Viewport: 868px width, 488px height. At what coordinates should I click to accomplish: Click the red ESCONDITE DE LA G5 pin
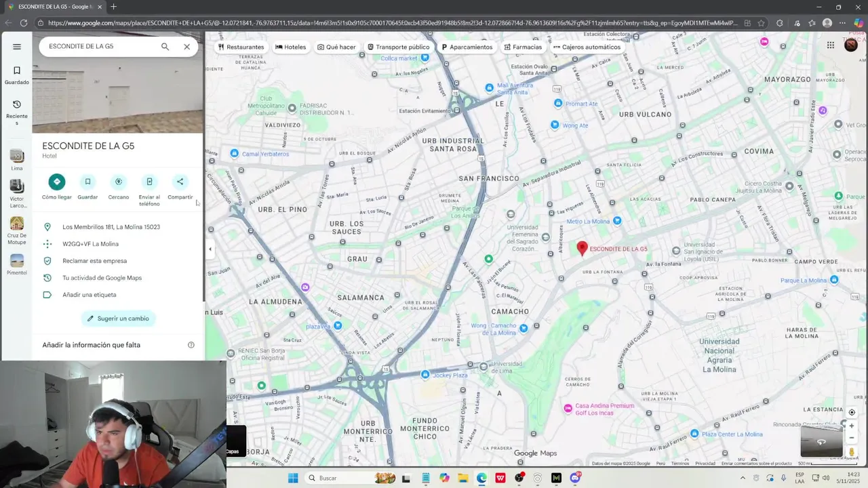point(582,249)
